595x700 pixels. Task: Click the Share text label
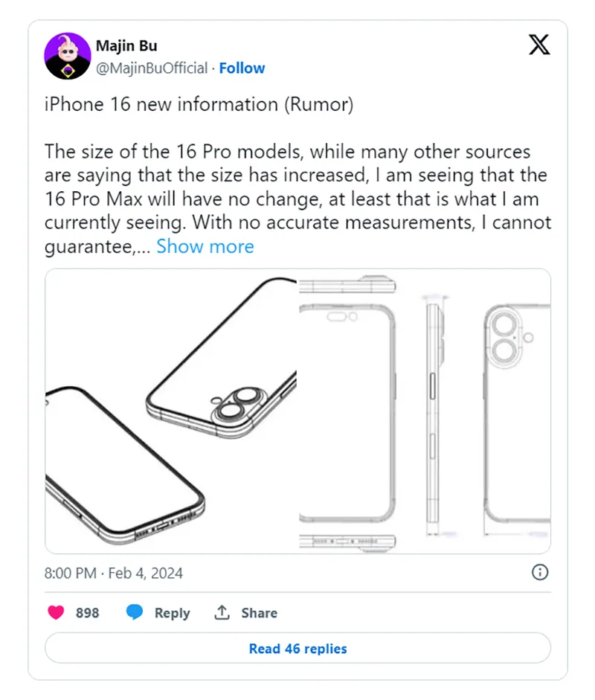(x=259, y=613)
